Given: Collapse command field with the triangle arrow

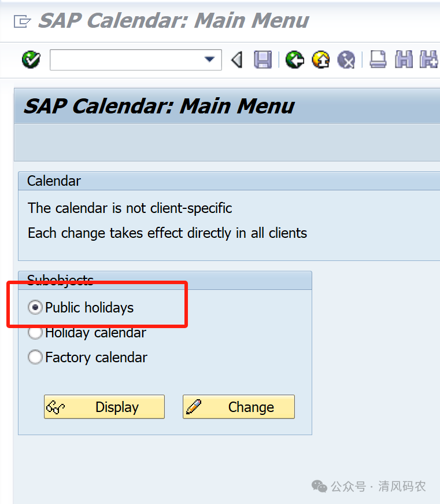Looking at the screenshot, I should tap(236, 60).
